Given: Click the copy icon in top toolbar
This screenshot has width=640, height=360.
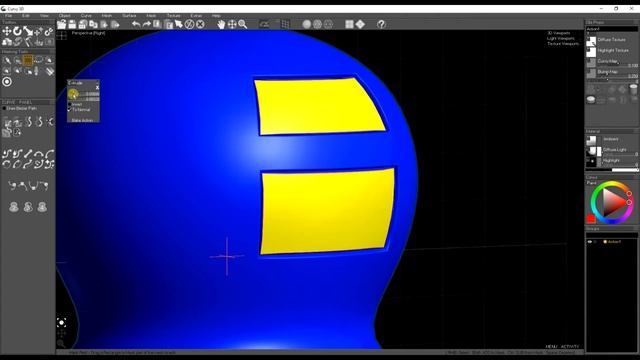Looking at the screenshot, I should click(x=93, y=24).
